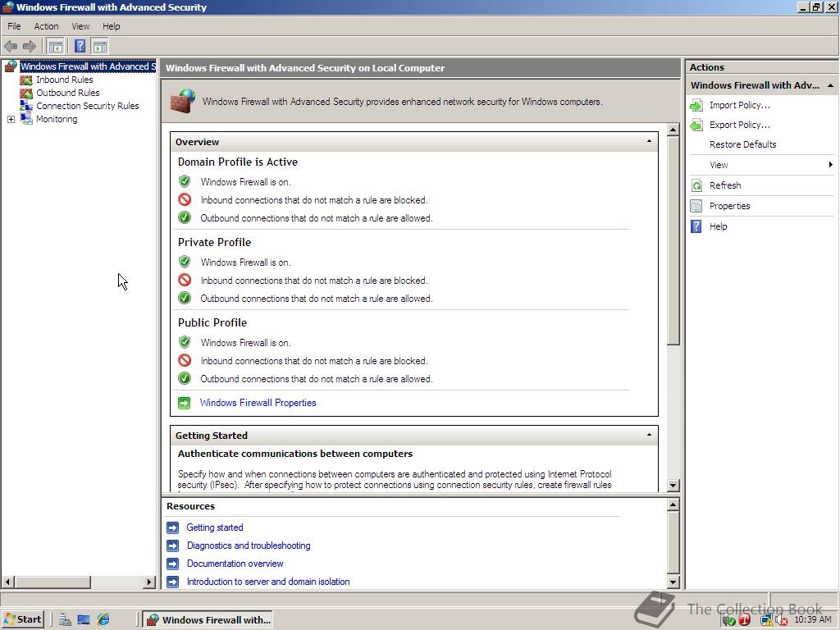Click the Import Policy green arrow icon
Screen dimensions: 840x630
tap(696, 106)
